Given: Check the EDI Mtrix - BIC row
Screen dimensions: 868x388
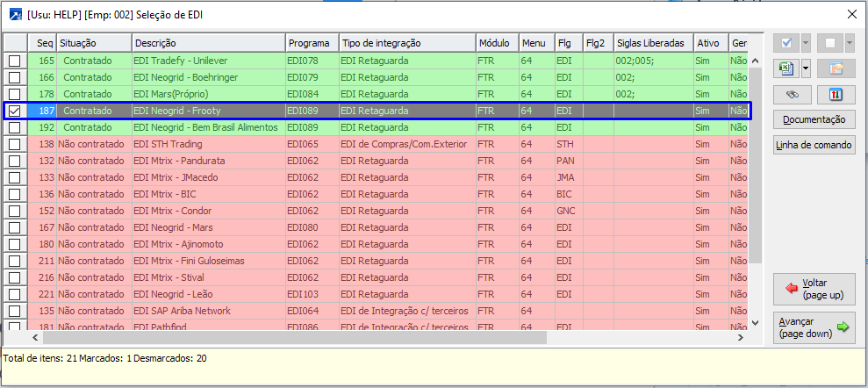Looking at the screenshot, I should [15, 194].
